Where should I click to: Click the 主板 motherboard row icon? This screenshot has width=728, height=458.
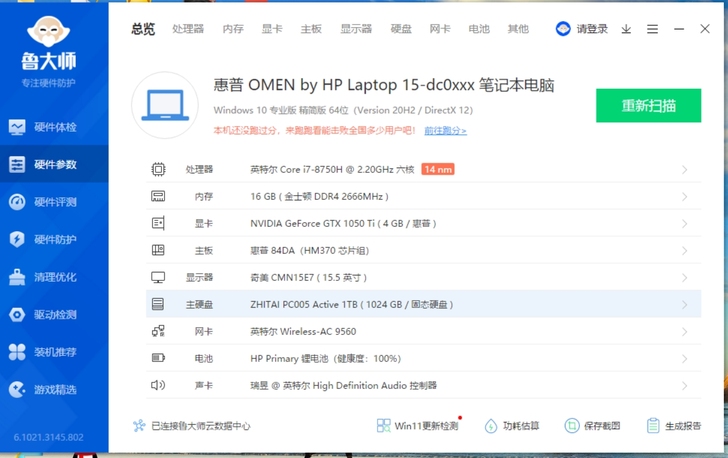[x=158, y=250]
